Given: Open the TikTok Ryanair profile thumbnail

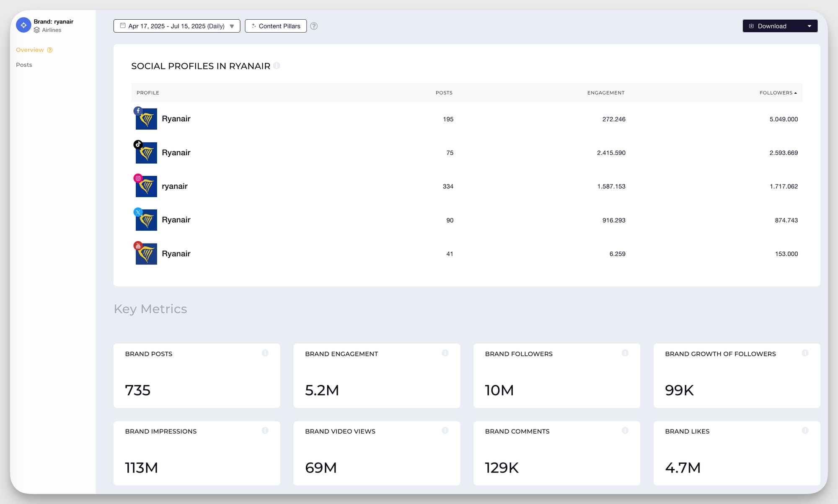Looking at the screenshot, I should 146,153.
